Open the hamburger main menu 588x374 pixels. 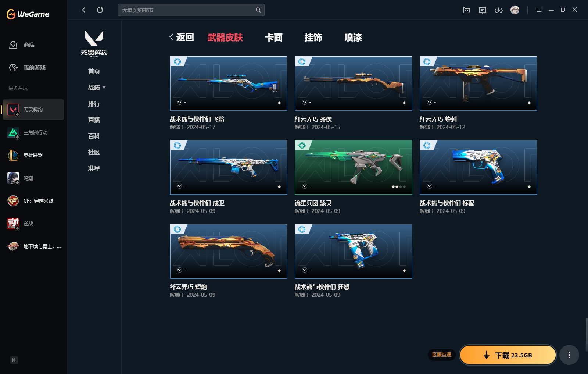click(x=539, y=10)
